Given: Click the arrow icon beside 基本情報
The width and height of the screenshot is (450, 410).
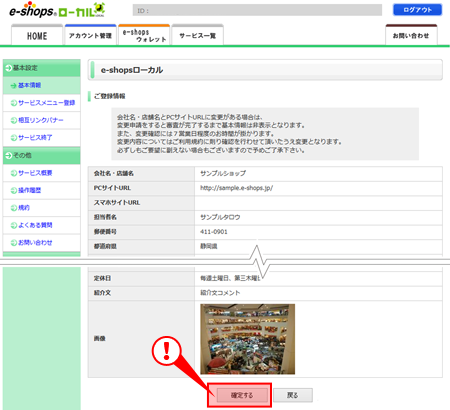Looking at the screenshot, I should tap(14, 86).
